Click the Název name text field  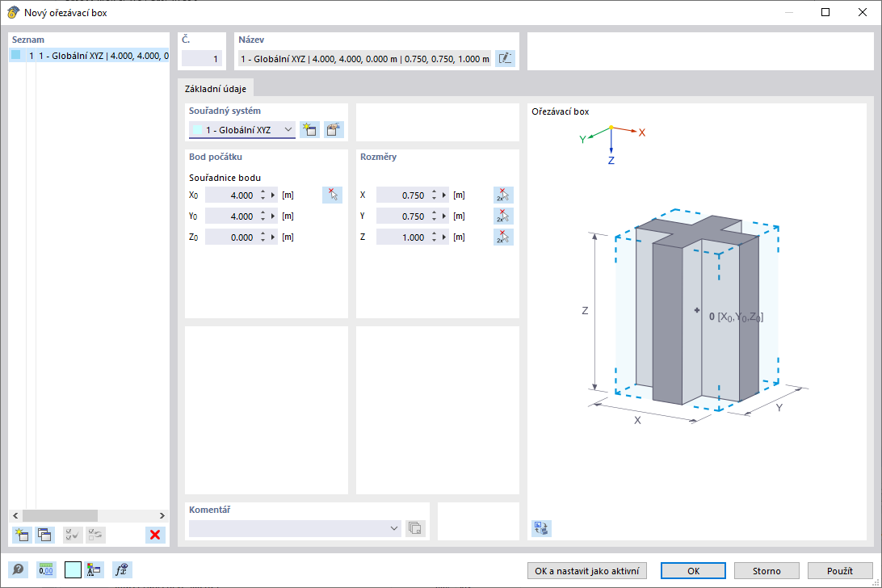tap(364, 58)
